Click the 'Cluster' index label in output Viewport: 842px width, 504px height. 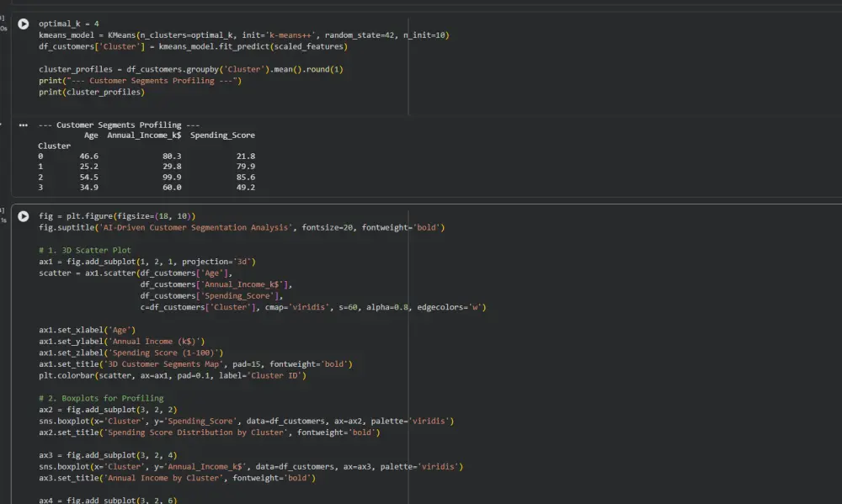tap(54, 146)
